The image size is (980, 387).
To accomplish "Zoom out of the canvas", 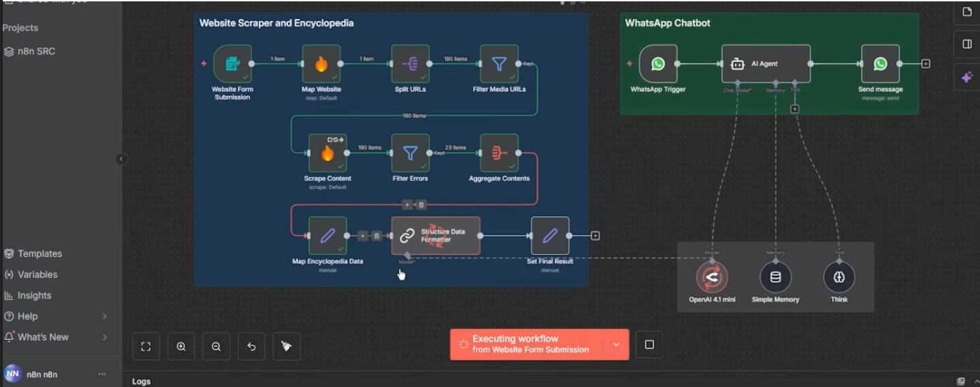I will coord(216,346).
